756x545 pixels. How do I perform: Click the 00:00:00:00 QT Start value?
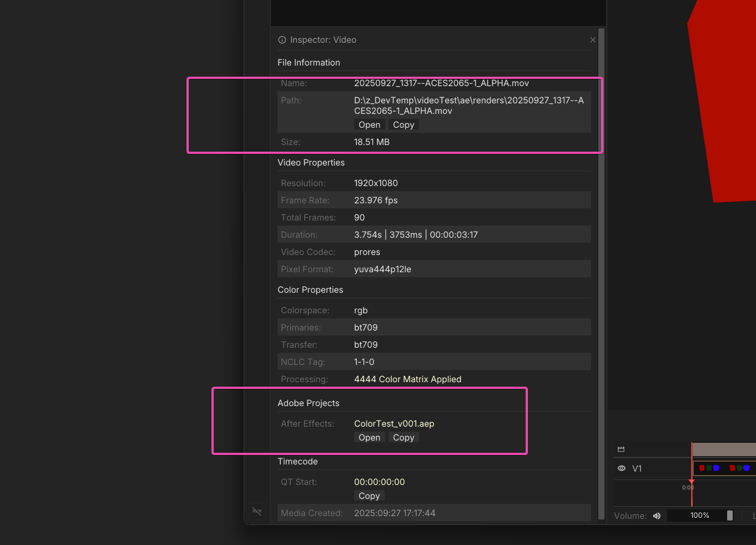point(380,482)
